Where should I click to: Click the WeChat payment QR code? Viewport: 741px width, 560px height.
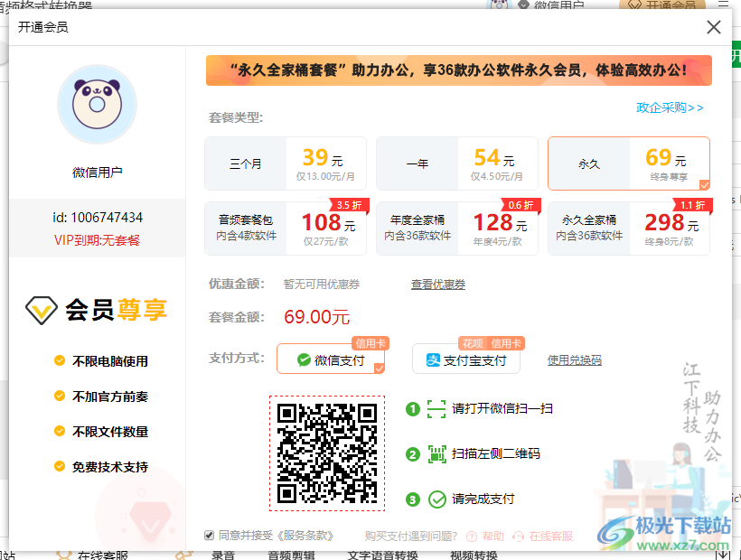327,453
